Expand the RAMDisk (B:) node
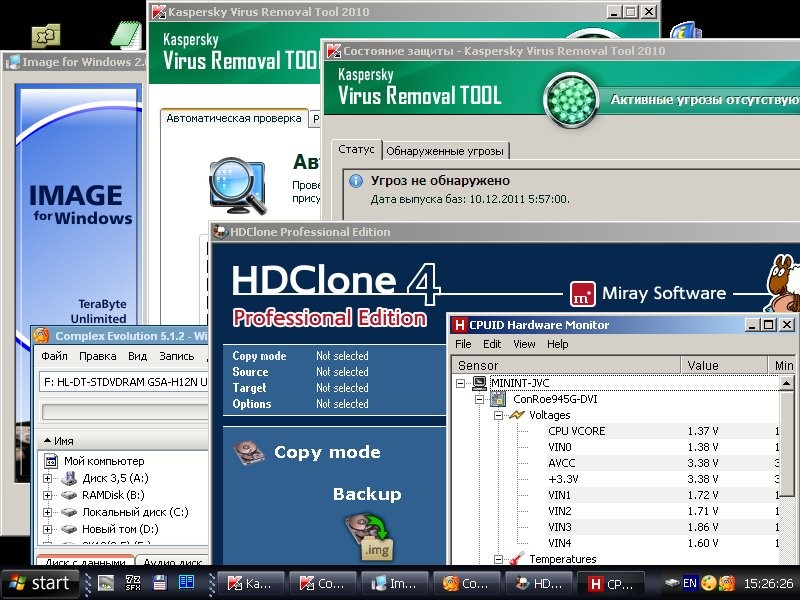This screenshot has height=600, width=800. pyautogui.click(x=47, y=495)
